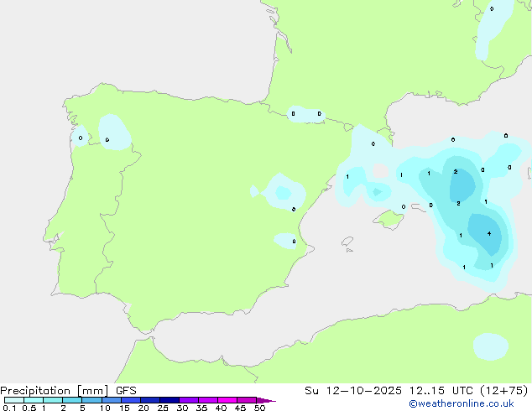Screen dimensions: 532x411
Task: Click the "35" legend scale label
Action: click(x=201, y=408)
